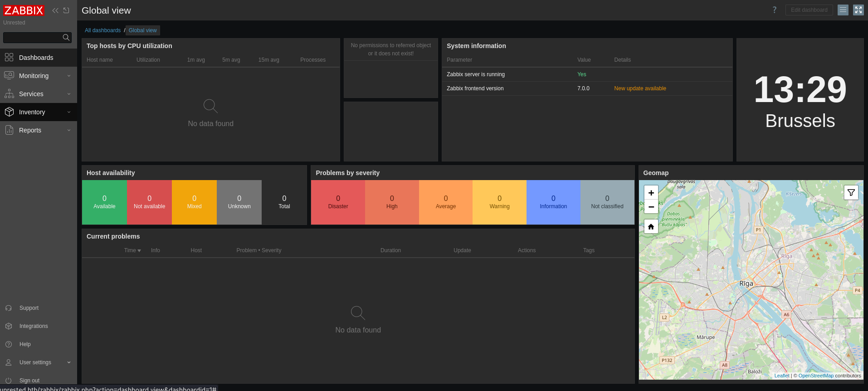Click 'Zabbix server is running' row
The width and height of the screenshot is (868, 391).
[x=587, y=74]
